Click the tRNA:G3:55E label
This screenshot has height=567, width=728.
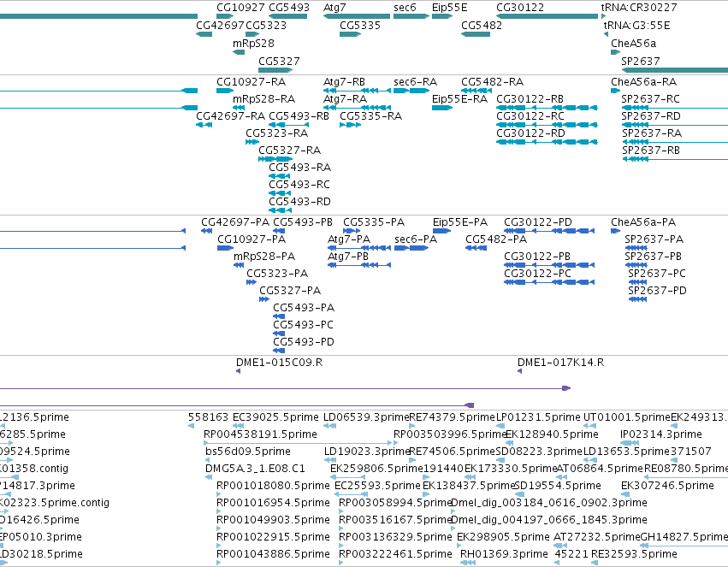coord(637,26)
